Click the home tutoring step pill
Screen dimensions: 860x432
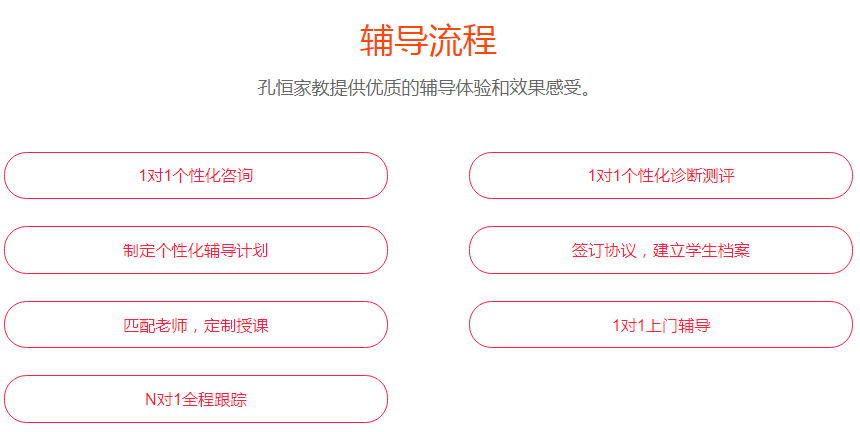(x=661, y=325)
